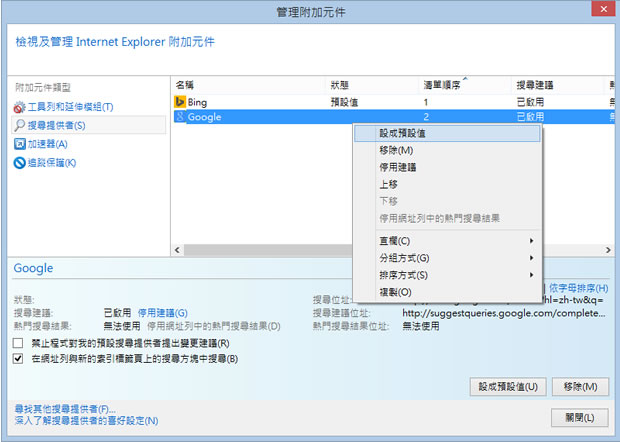
Task: Expand 分組方式(G) submenu
Action: [447, 258]
